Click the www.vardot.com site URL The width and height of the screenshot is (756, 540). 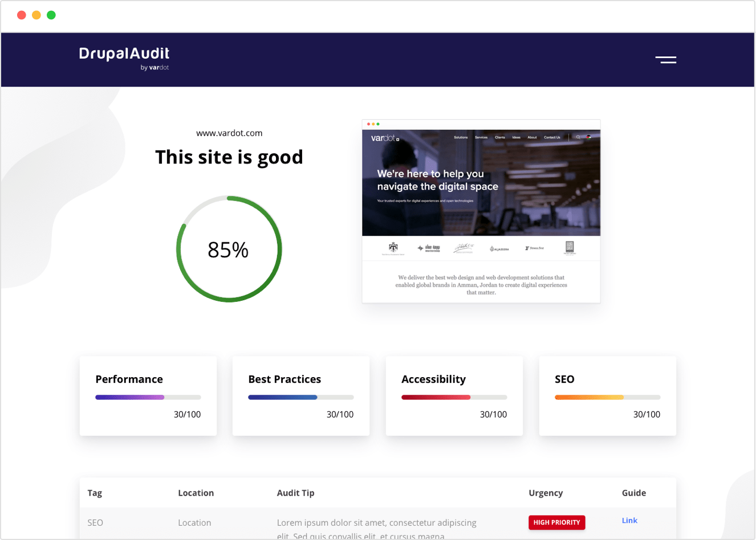pos(229,133)
